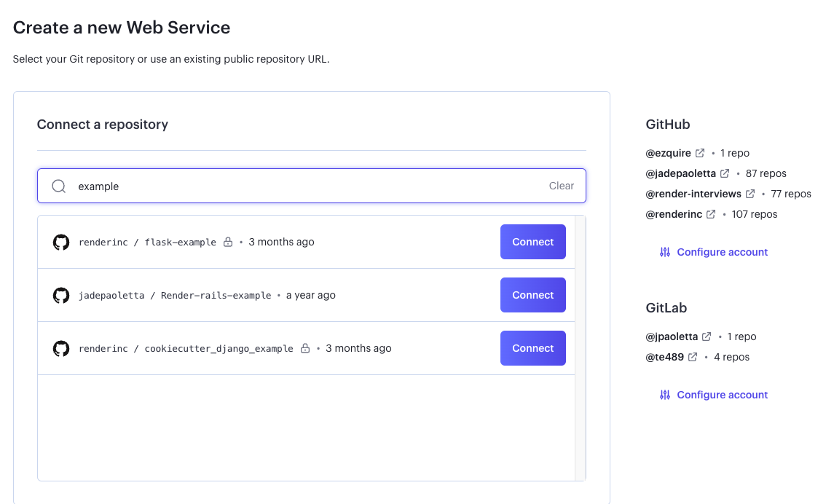834x504 pixels.
Task: Click the '87 repos' count text
Action: tap(766, 173)
